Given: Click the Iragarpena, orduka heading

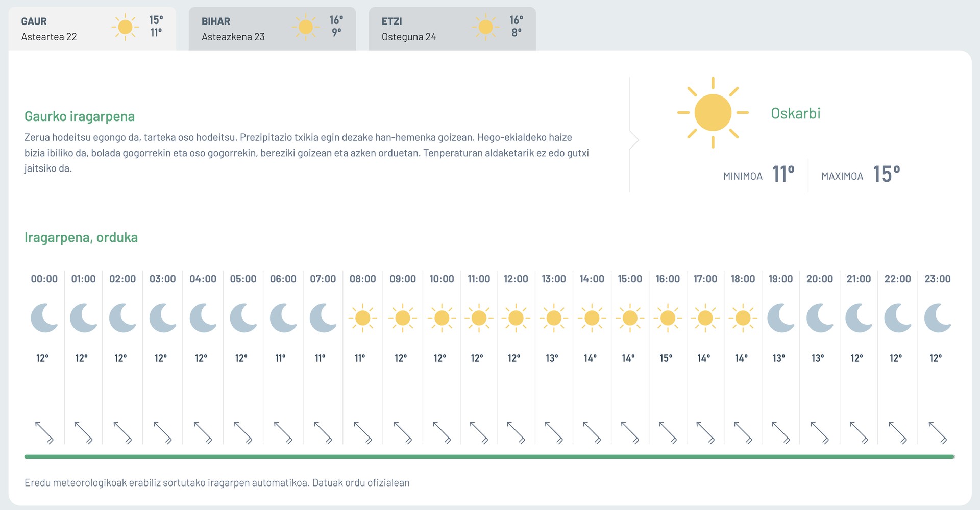Looking at the screenshot, I should [81, 237].
